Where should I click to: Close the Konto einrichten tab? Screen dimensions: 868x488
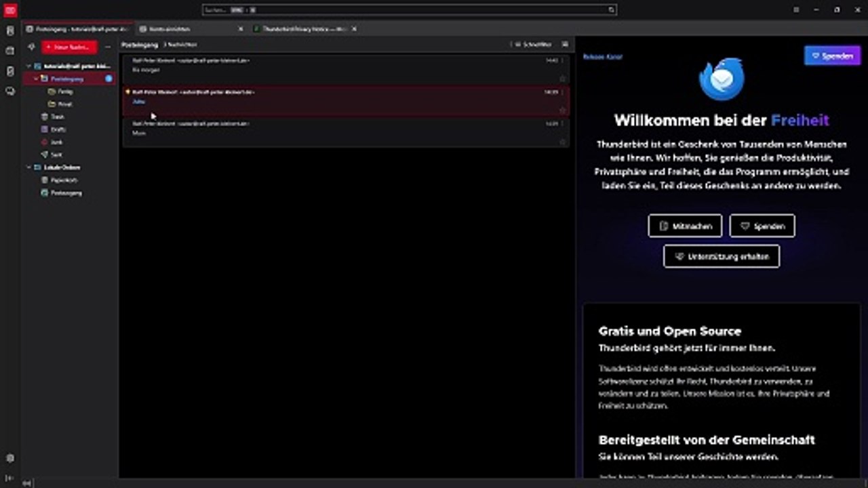tap(241, 29)
